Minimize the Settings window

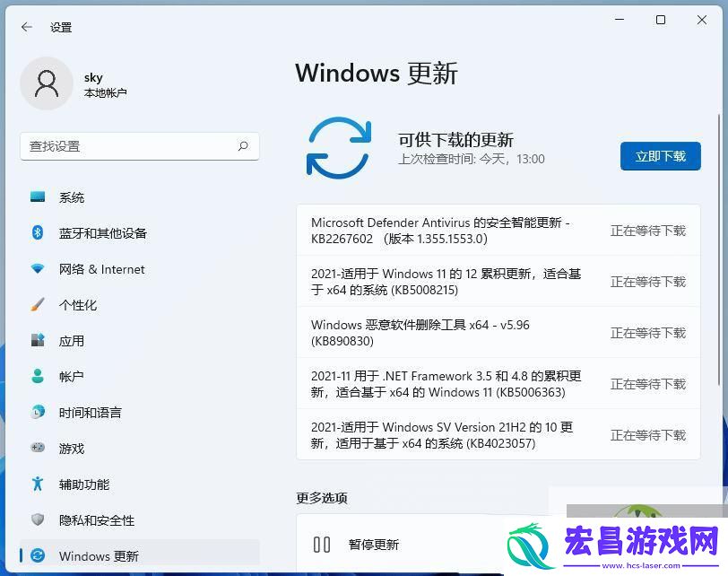coord(620,20)
